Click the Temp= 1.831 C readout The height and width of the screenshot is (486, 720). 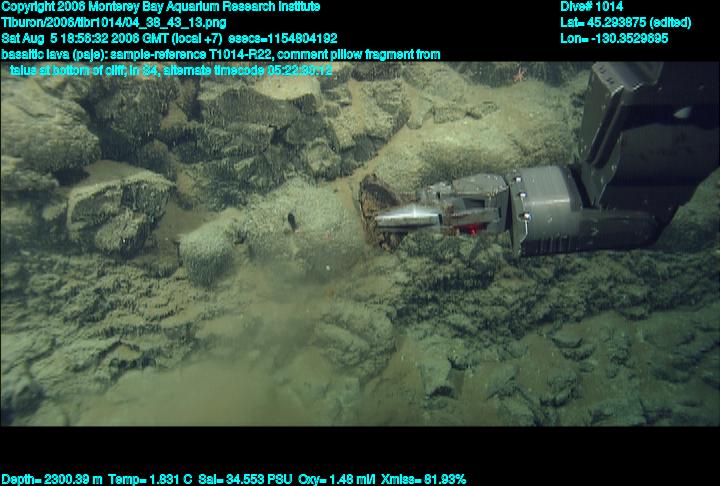pos(150,479)
